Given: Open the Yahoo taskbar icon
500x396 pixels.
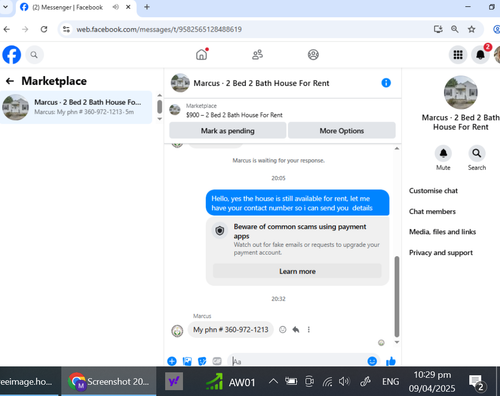Looking at the screenshot, I should [174, 381].
